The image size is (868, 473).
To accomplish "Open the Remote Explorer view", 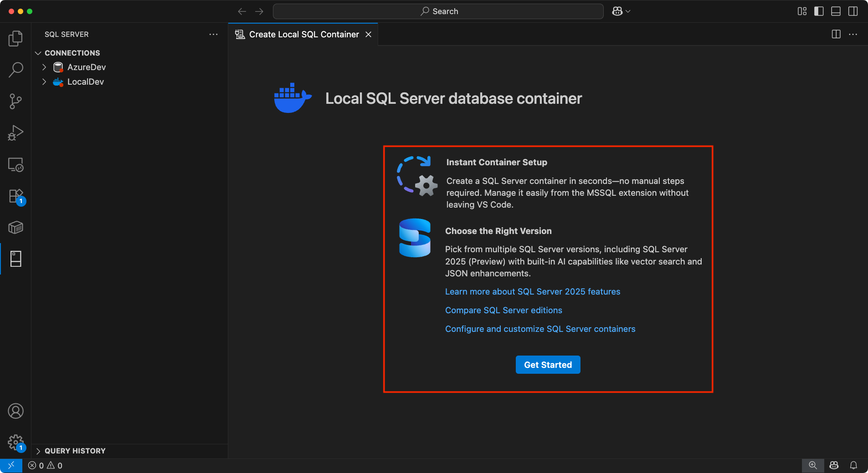I will (x=15, y=165).
